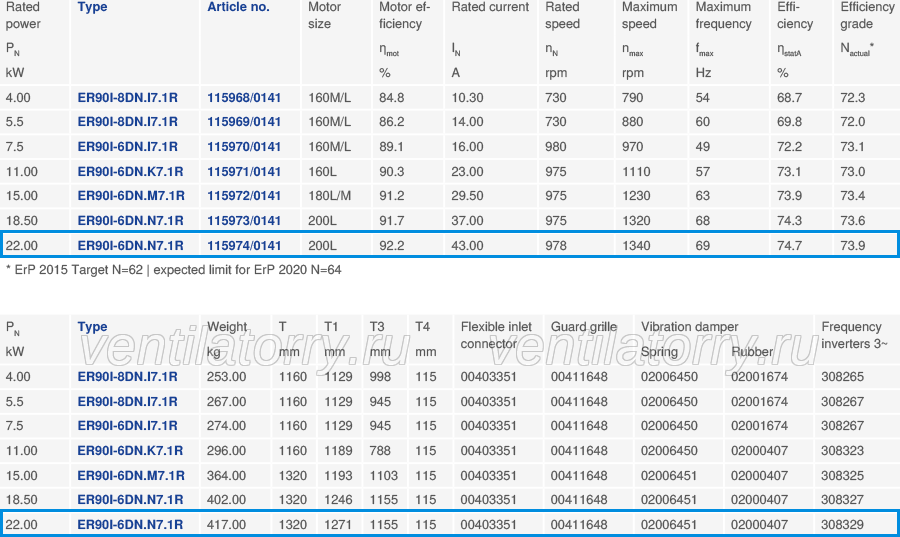
Task: Select rated speed value 980
Action: point(556,147)
